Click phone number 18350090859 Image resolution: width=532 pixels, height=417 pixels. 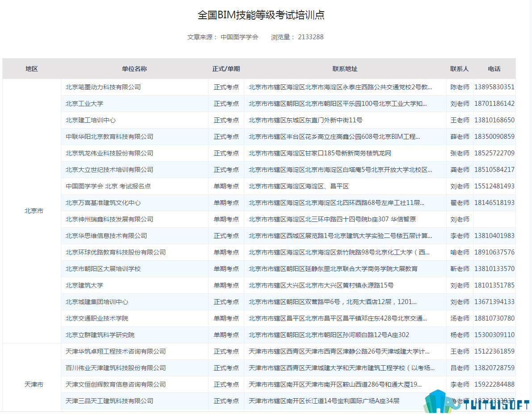(x=494, y=137)
